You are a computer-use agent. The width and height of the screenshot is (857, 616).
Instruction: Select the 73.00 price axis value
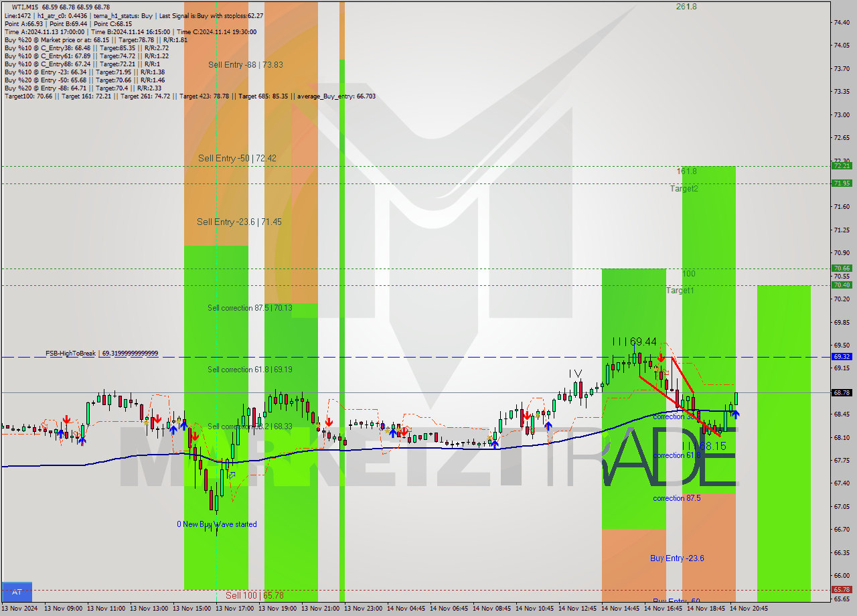[842, 114]
